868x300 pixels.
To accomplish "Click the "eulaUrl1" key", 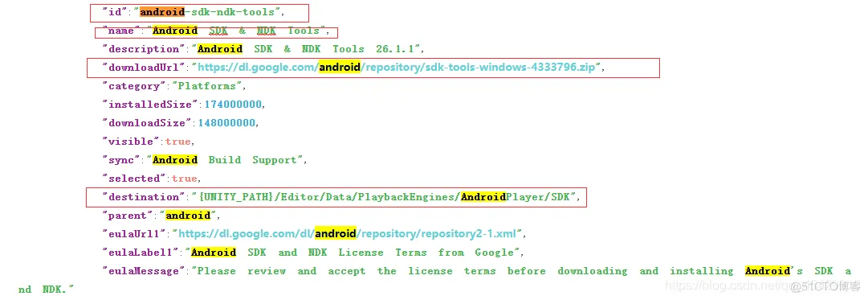I will click(x=135, y=233).
